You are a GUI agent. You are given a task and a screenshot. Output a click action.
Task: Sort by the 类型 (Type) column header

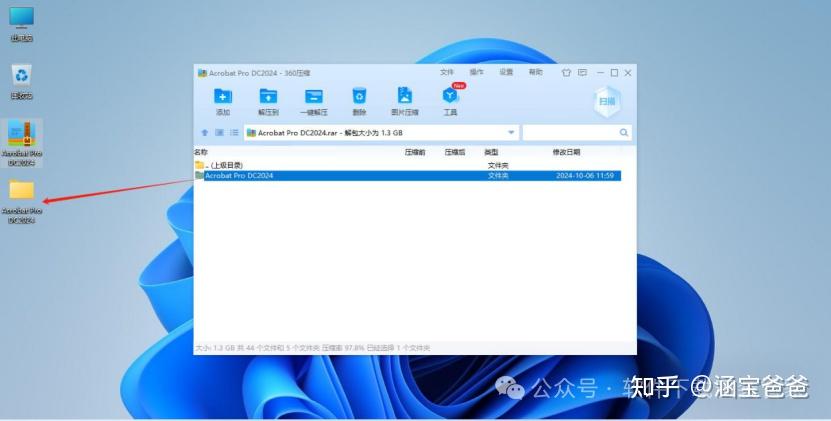point(491,152)
